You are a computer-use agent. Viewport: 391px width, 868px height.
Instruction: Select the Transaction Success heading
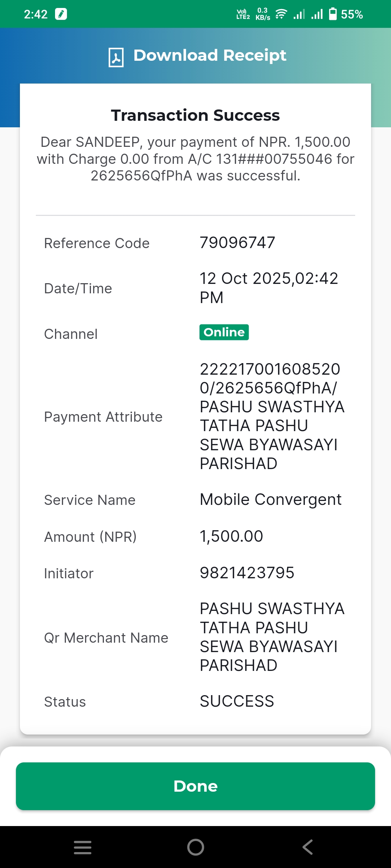[195, 115]
